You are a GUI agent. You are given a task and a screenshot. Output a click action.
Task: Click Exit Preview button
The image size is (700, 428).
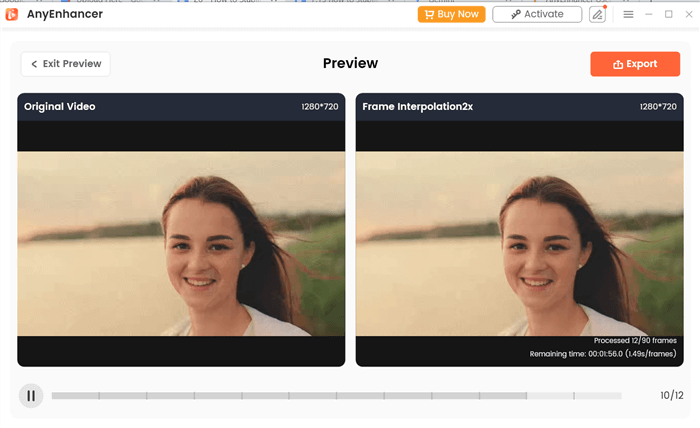[x=66, y=64]
